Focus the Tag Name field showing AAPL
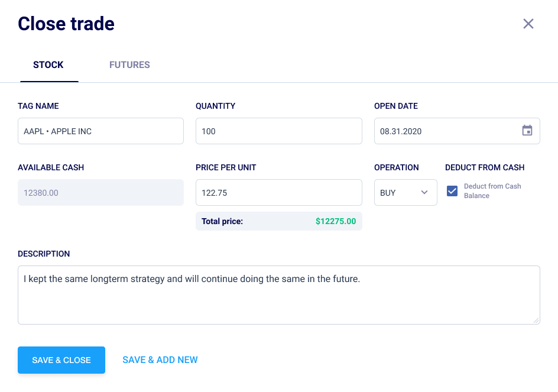 coord(100,131)
